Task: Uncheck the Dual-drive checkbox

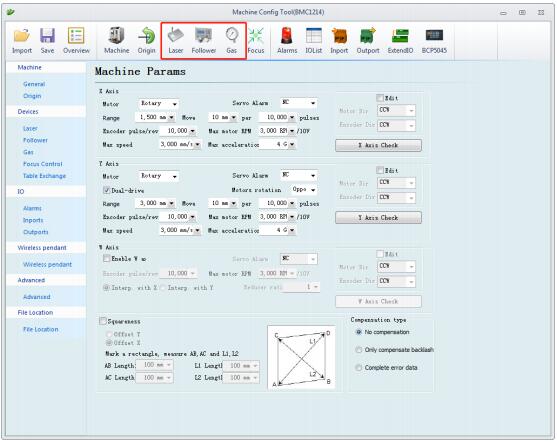Action: point(107,190)
